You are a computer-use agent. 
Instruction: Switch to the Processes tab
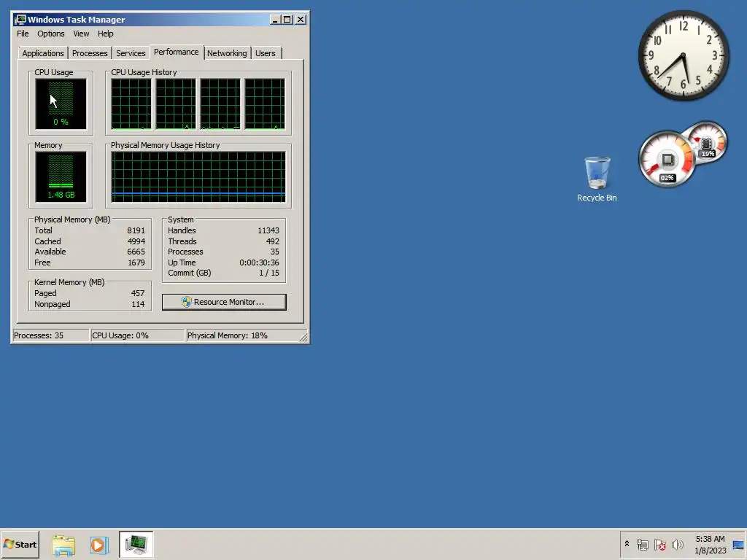coord(90,53)
